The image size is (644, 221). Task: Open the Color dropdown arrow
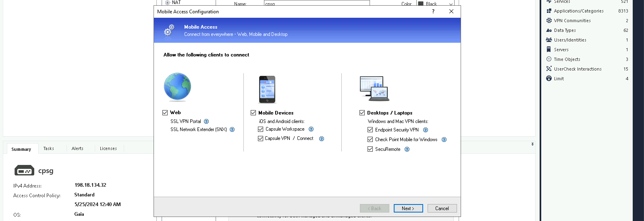pos(451,4)
